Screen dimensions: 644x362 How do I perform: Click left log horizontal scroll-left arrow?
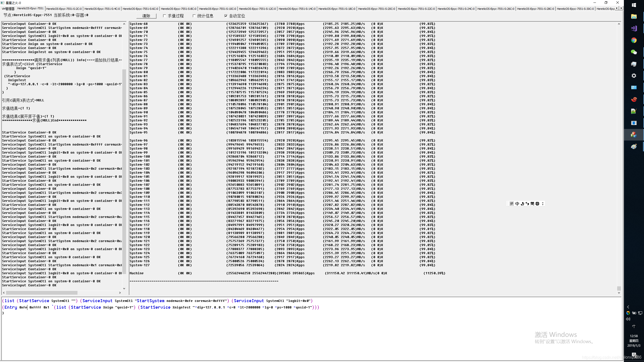pyautogui.click(x=4, y=293)
